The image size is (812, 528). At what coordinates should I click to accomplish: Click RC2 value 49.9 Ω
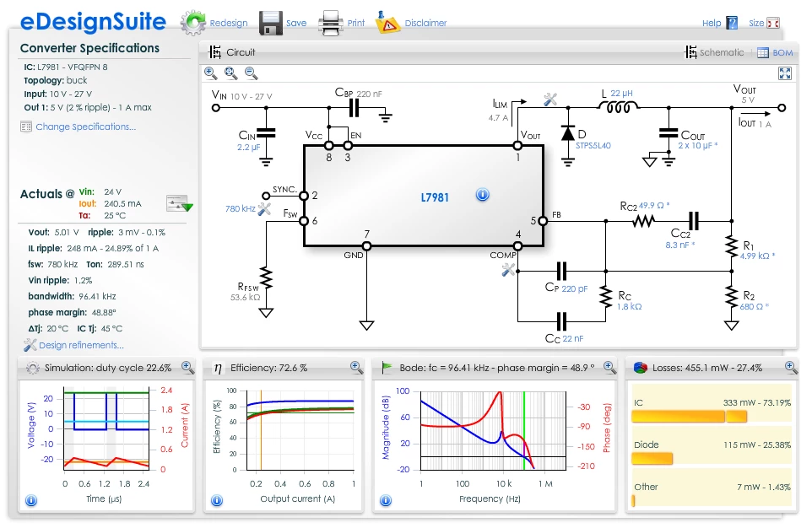pyautogui.click(x=654, y=206)
